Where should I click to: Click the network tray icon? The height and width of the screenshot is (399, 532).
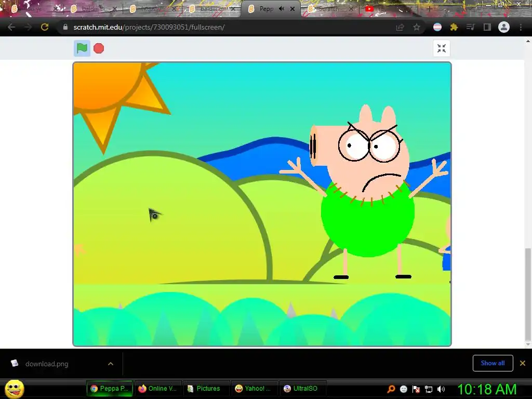(x=429, y=389)
